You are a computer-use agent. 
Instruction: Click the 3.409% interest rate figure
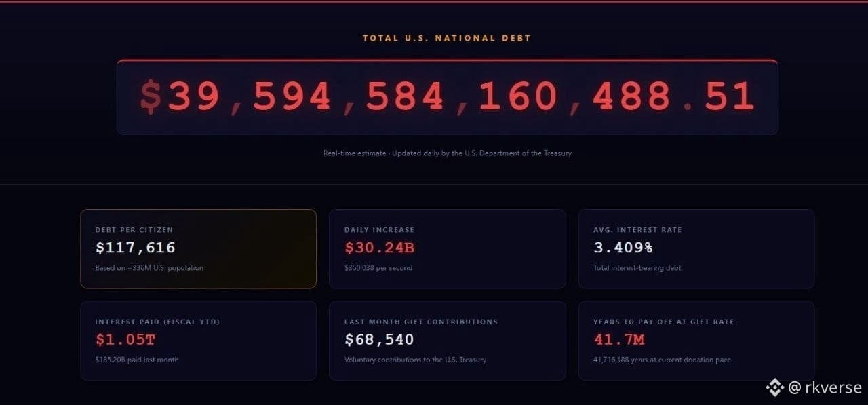tap(623, 248)
